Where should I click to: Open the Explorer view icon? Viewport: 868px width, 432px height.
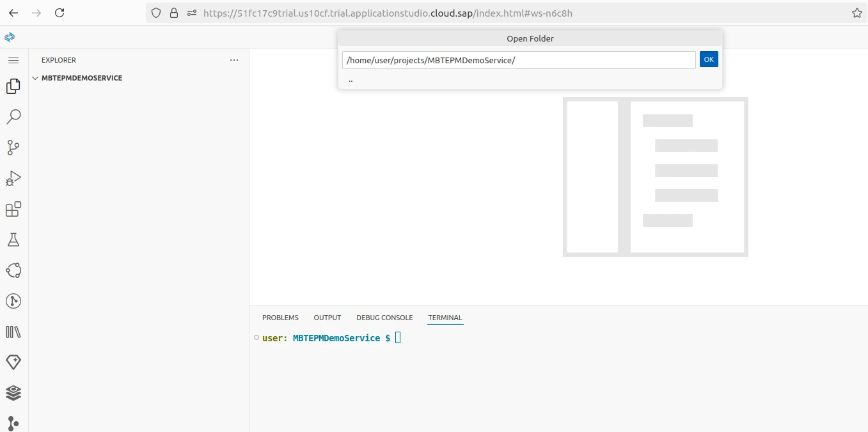coord(13,86)
